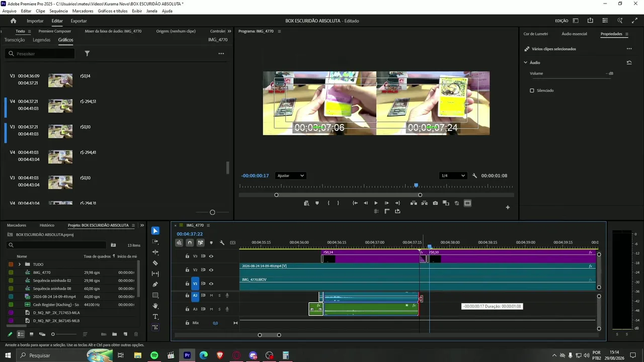Select the Type tool
Image resolution: width=644 pixels, height=362 pixels.
coord(155,317)
